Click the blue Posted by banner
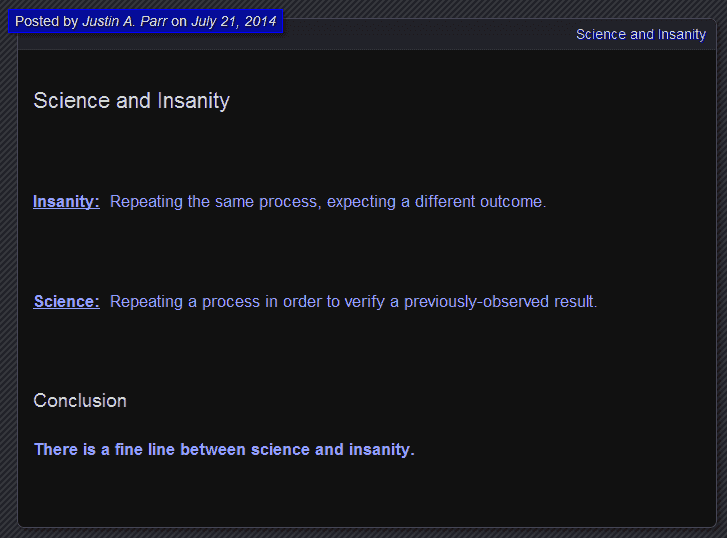The image size is (727, 538). [146, 21]
